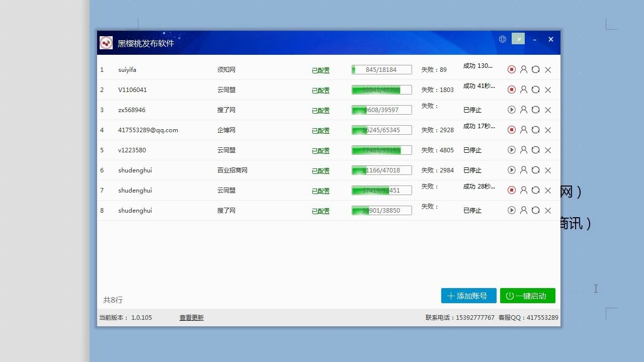The image size is (644, 362).
Task: Open account icon for 417553289@qq.com row
Action: click(524, 130)
